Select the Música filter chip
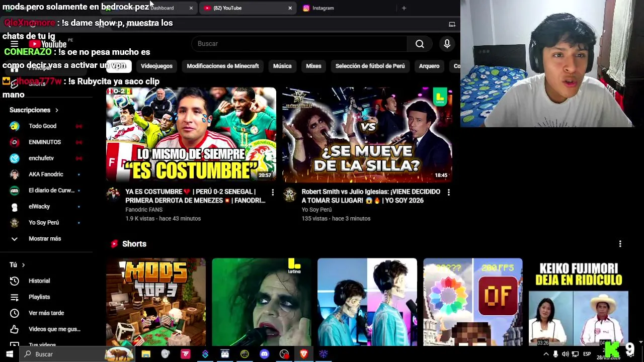644x362 pixels. click(x=282, y=66)
